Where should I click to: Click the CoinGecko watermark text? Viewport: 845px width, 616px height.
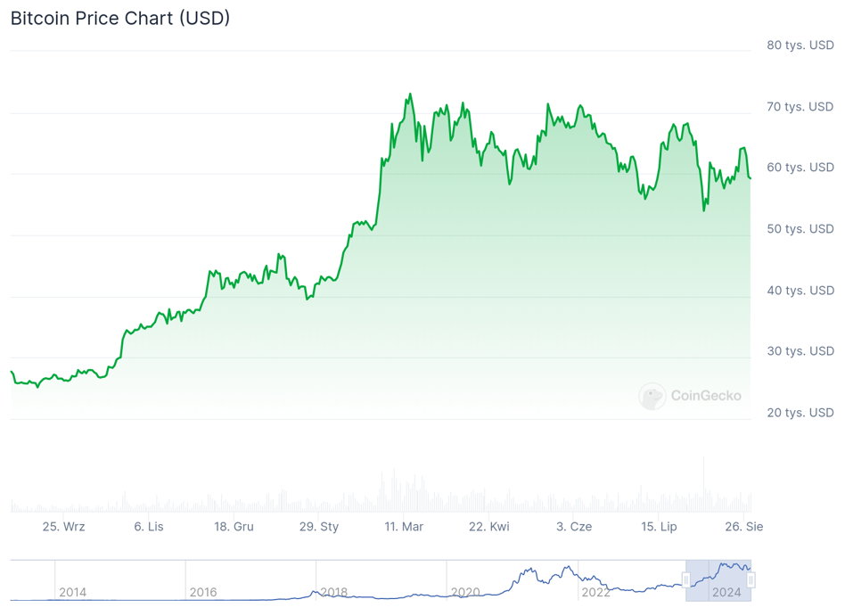coord(705,396)
